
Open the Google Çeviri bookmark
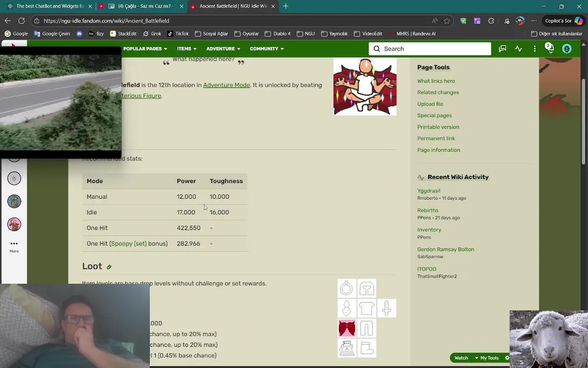(x=52, y=34)
